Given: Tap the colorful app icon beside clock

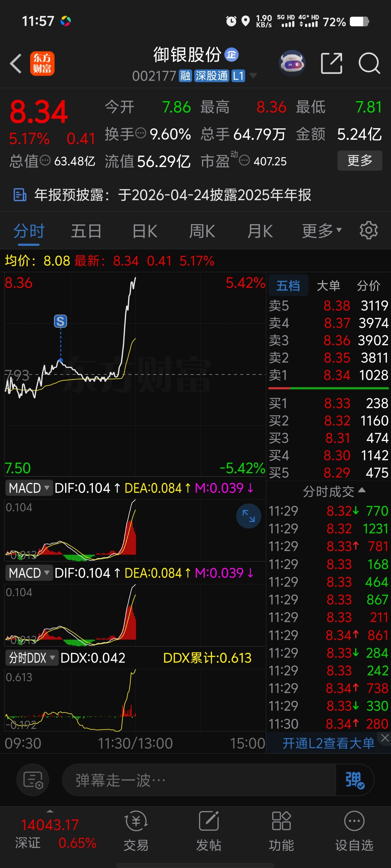Looking at the screenshot, I should pyautogui.click(x=65, y=21).
